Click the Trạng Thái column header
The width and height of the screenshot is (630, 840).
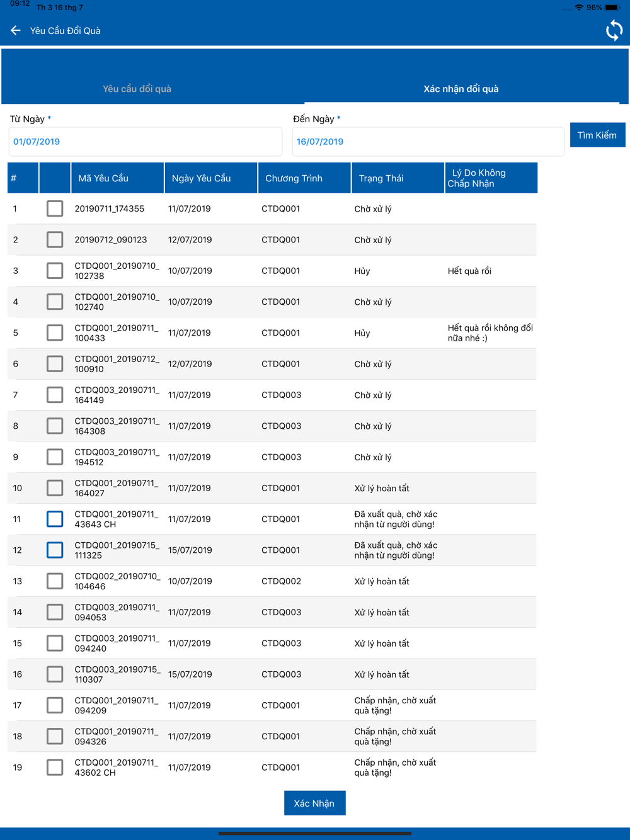pos(398,178)
